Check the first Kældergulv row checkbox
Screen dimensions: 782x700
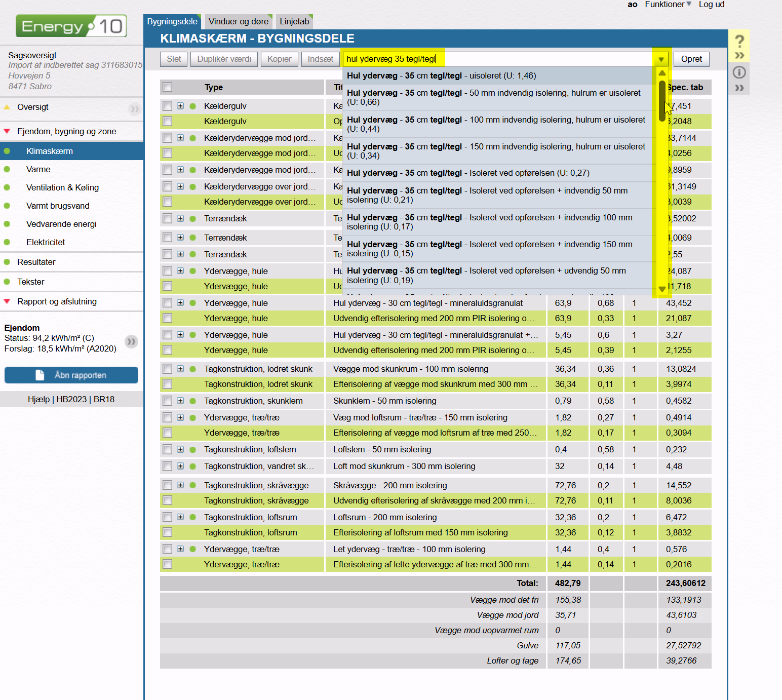168,106
